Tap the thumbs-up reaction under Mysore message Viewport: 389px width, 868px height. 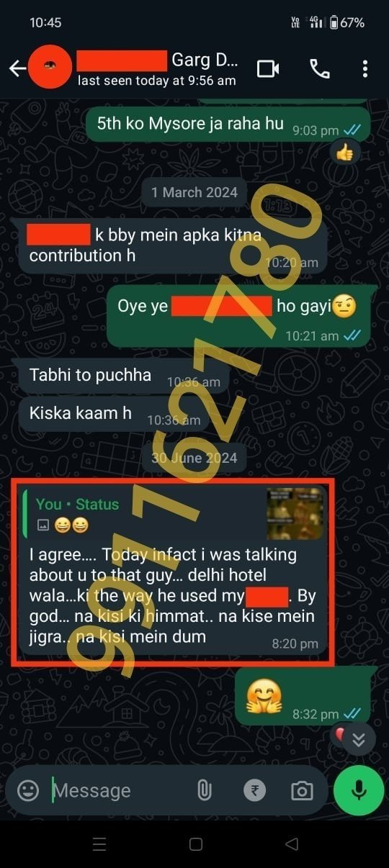click(345, 152)
